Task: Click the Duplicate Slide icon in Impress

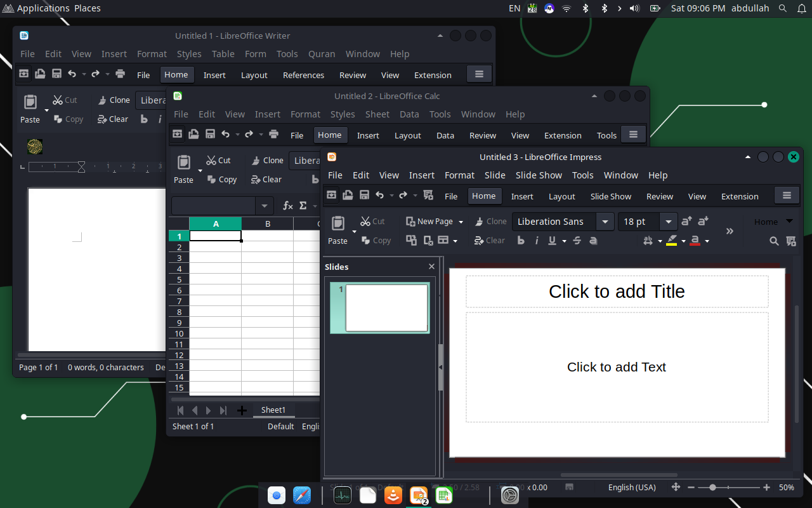Action: click(x=412, y=241)
